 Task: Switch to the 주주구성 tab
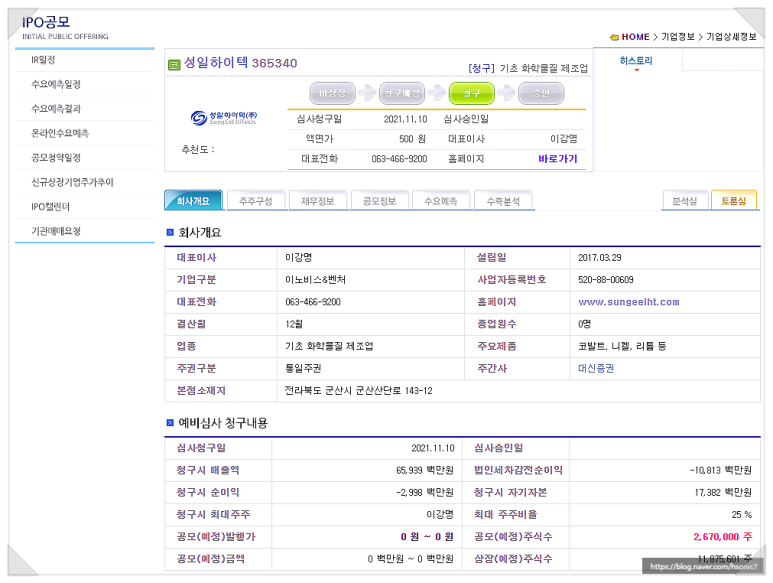click(256, 201)
